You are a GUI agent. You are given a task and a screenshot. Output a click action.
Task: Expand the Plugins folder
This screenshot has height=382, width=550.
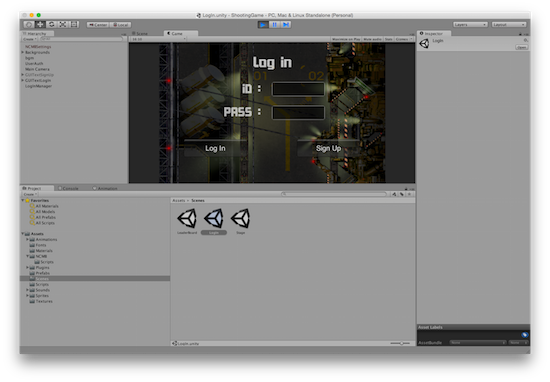click(27, 267)
